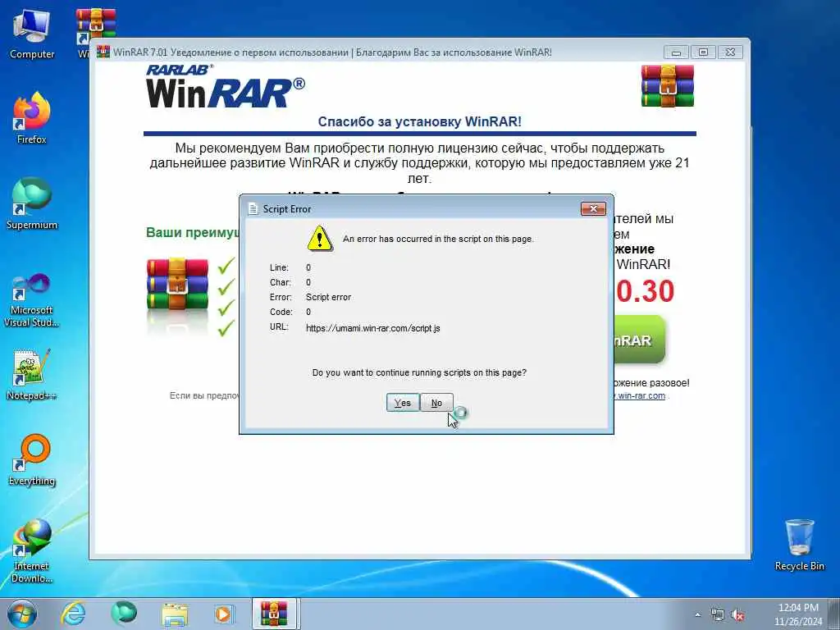Select the Notepad++ desktop shortcut

[x=32, y=375]
